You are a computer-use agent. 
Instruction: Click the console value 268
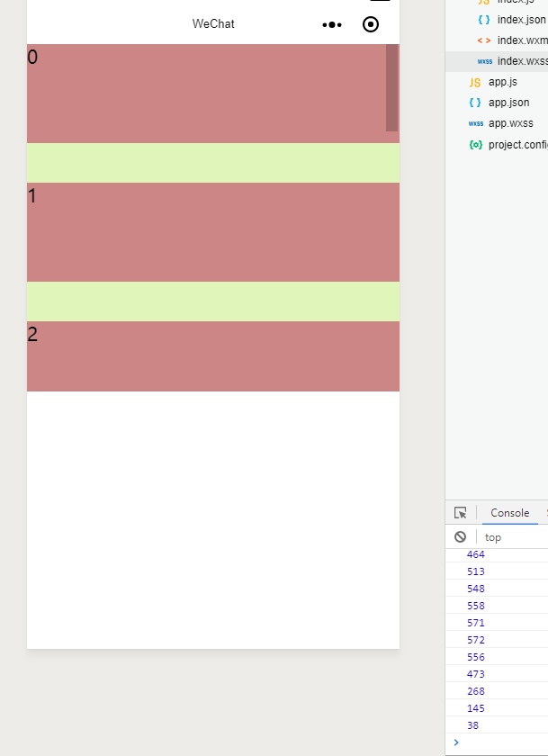coord(476,691)
